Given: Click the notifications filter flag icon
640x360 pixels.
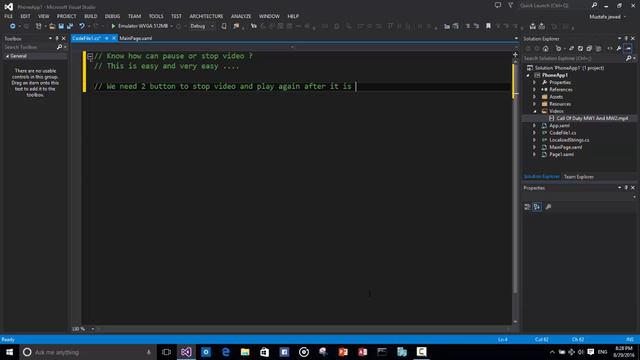Looking at the screenshot, I should click(x=510, y=5).
